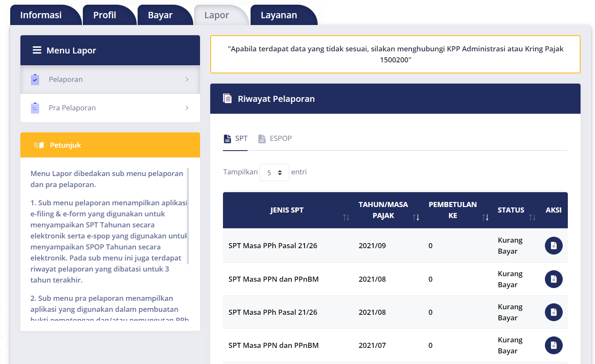Sort table by Status column

(532, 217)
